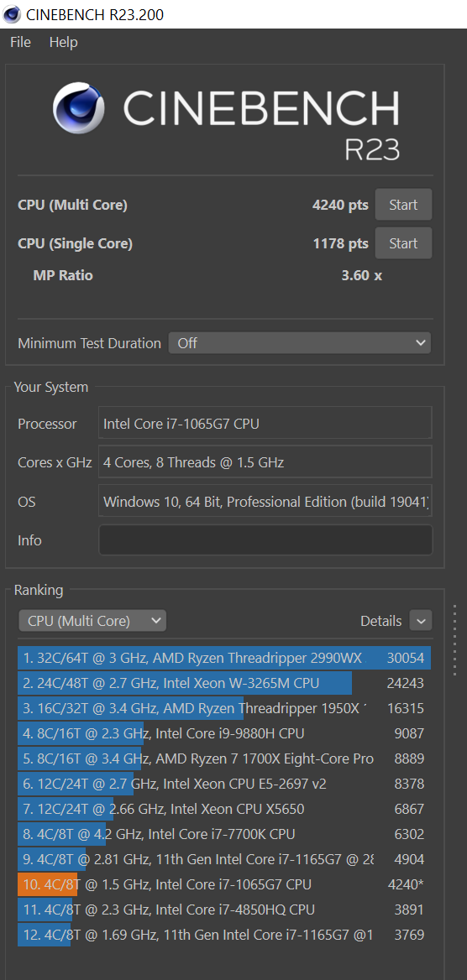
Task: Open the Minimum Test Duration dropdown
Action: click(x=299, y=343)
